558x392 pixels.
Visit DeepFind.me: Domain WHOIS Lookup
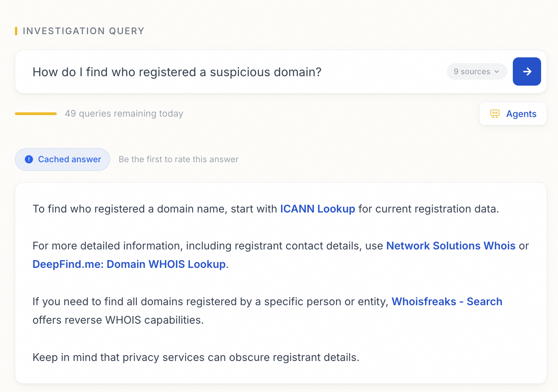(129, 264)
